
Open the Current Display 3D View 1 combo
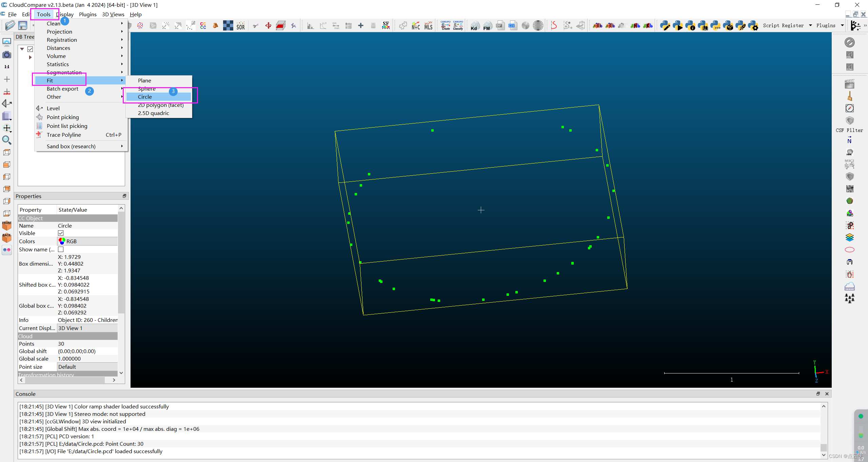pos(87,328)
